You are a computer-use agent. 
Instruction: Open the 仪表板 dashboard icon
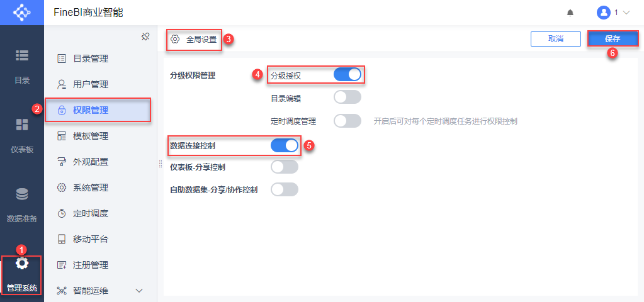[x=21, y=125]
